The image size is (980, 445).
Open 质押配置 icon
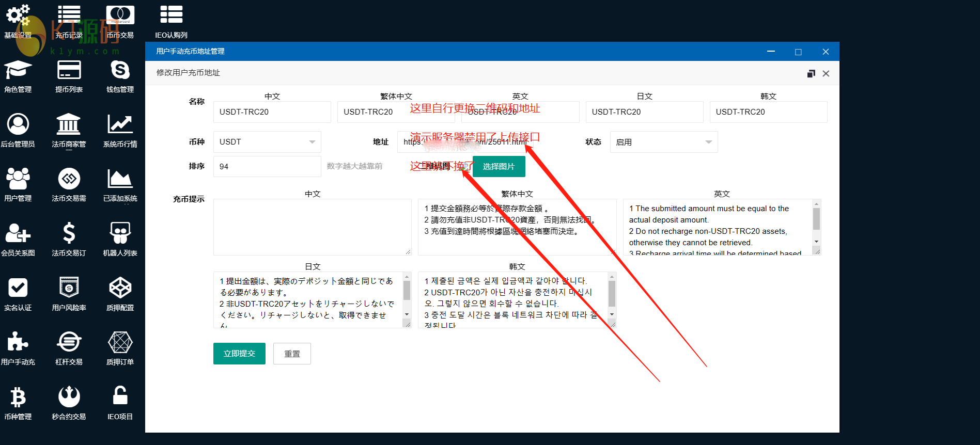tap(120, 288)
